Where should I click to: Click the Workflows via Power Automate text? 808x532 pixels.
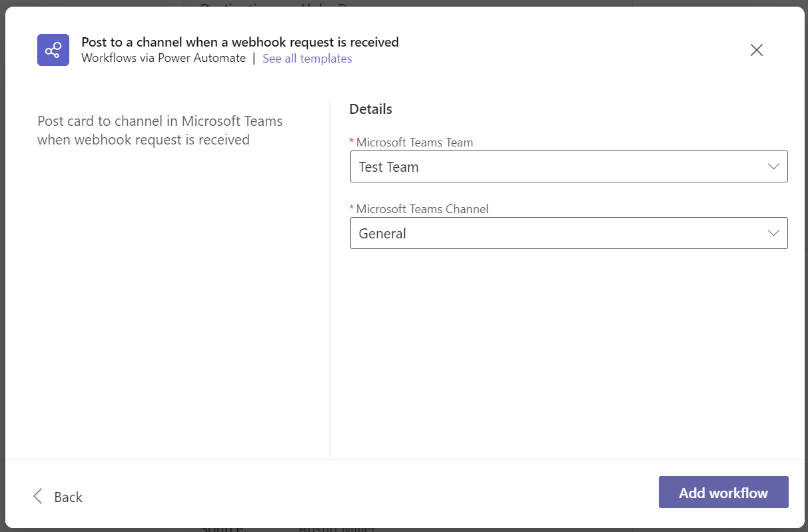163,58
